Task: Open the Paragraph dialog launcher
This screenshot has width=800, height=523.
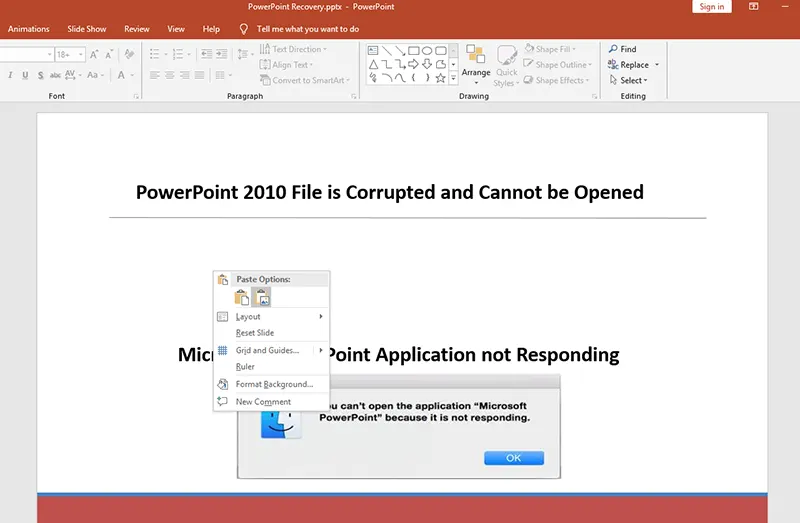Action: [x=354, y=96]
